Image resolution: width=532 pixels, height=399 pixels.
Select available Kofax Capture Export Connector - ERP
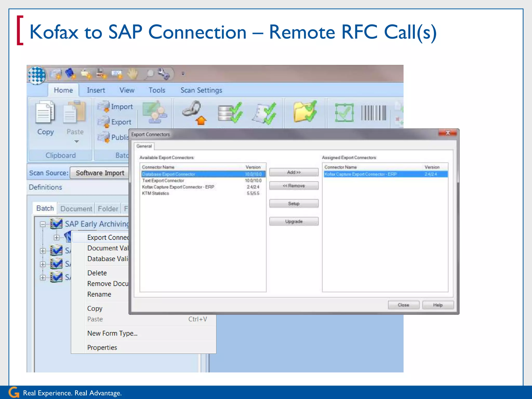click(x=203, y=187)
